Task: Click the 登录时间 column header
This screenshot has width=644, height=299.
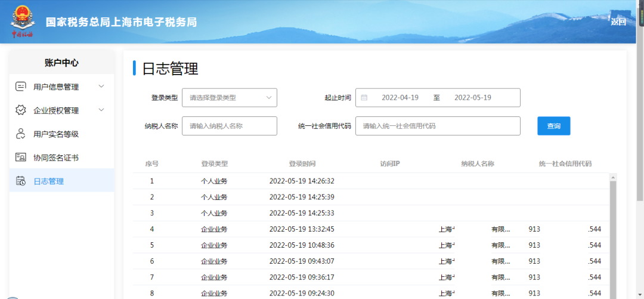Action: click(302, 164)
